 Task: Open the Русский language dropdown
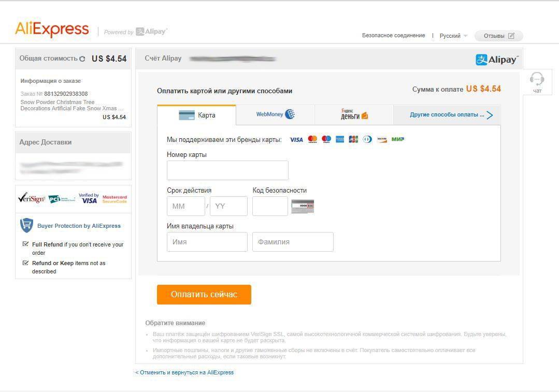[453, 36]
